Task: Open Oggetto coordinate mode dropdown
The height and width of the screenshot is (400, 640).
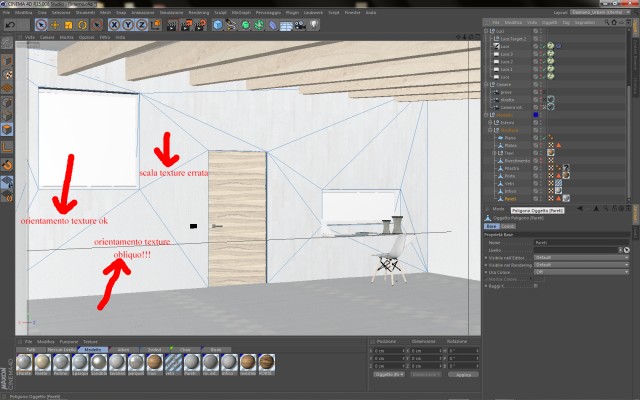Action: [x=389, y=374]
